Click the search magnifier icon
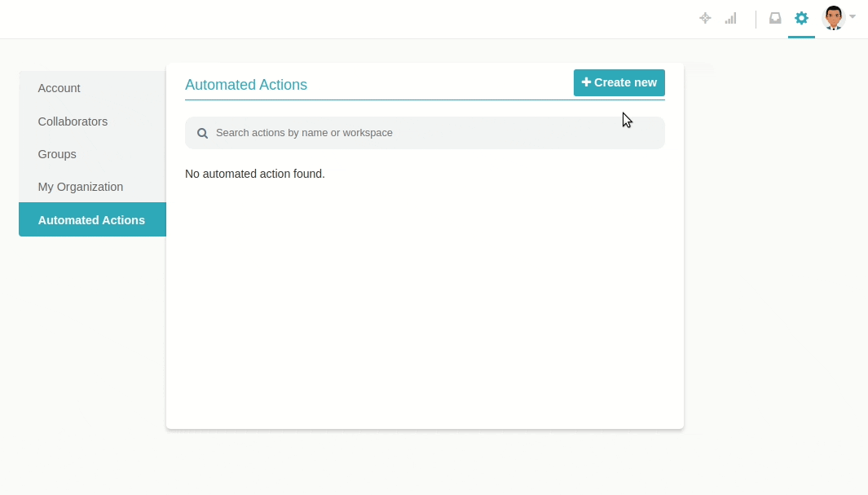The width and height of the screenshot is (868, 495). (x=203, y=134)
